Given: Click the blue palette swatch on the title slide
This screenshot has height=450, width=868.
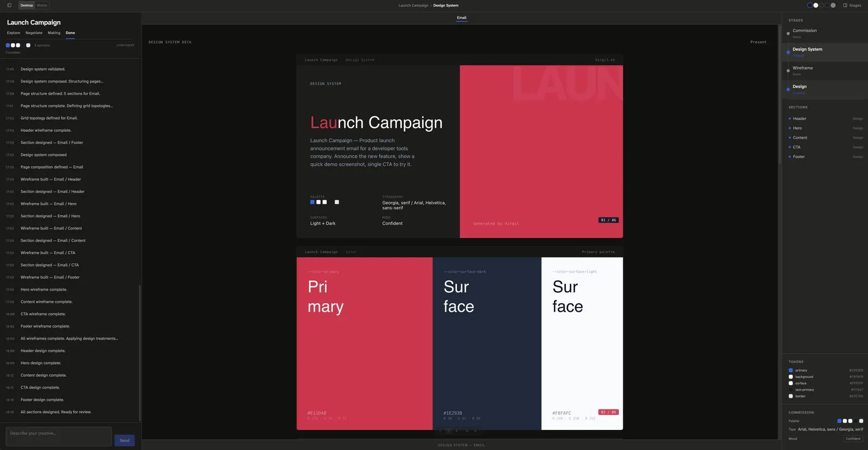Looking at the screenshot, I should 312,202.
